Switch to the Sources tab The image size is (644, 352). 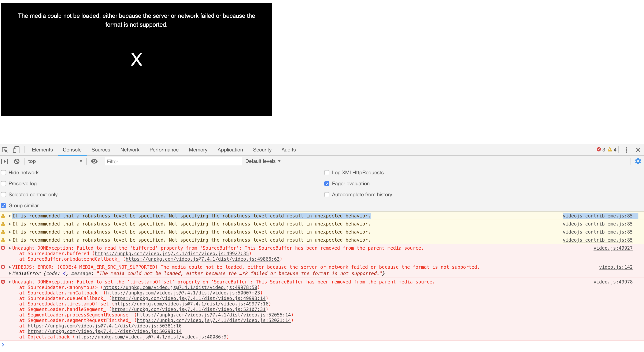100,150
